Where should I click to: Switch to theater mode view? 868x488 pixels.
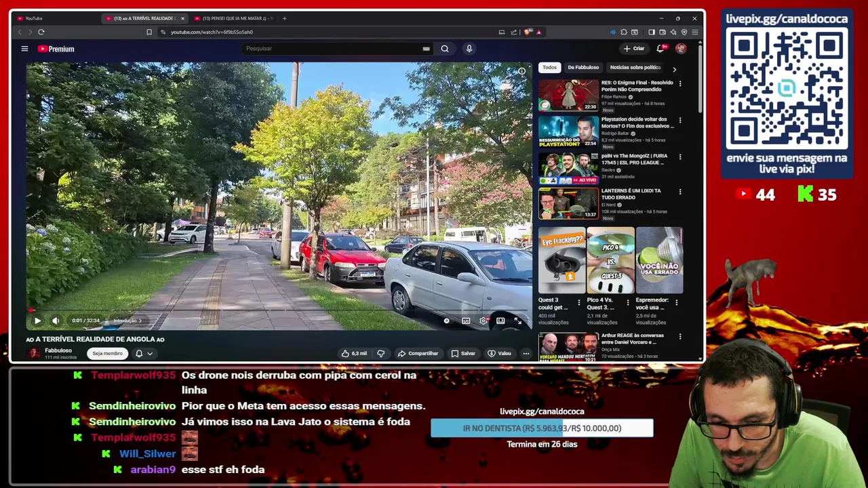(500, 321)
